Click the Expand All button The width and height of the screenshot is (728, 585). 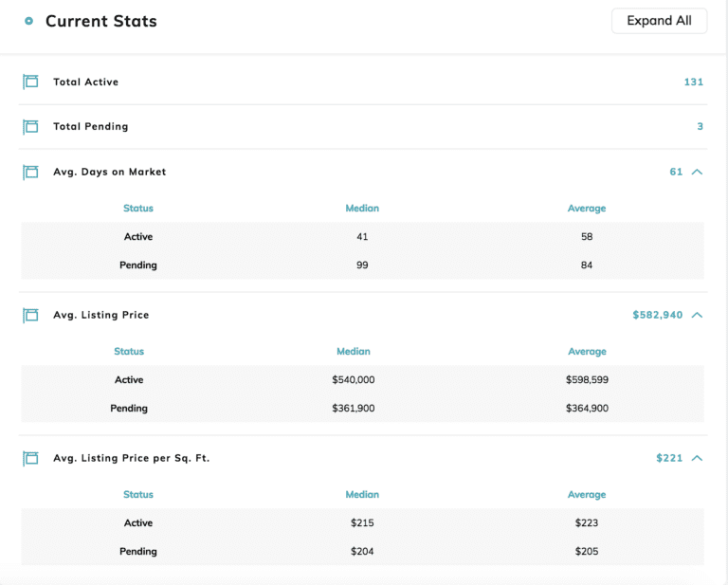point(659,21)
